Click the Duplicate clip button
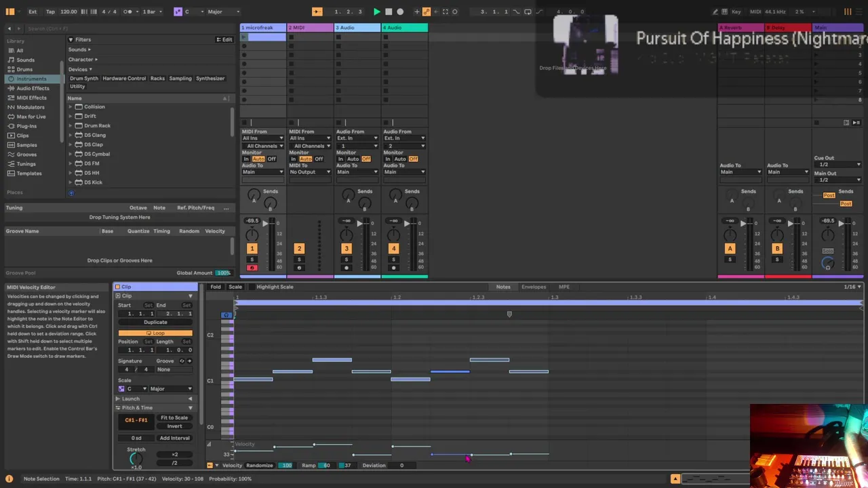868x488 pixels. click(x=155, y=322)
